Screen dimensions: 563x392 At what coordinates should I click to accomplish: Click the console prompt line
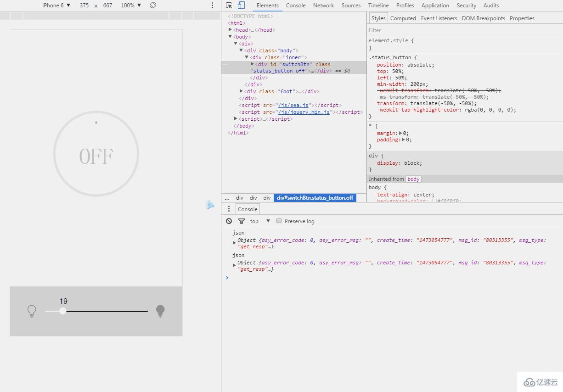[394, 277]
